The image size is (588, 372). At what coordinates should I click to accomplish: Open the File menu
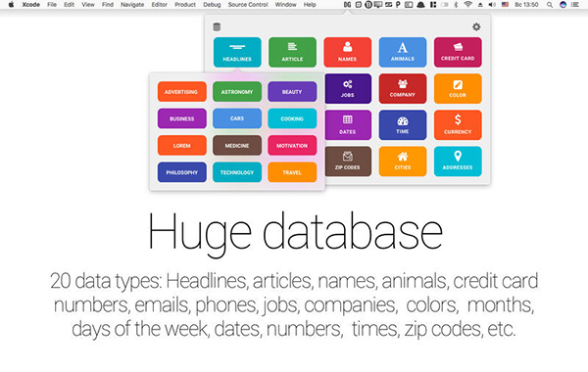coord(52,5)
